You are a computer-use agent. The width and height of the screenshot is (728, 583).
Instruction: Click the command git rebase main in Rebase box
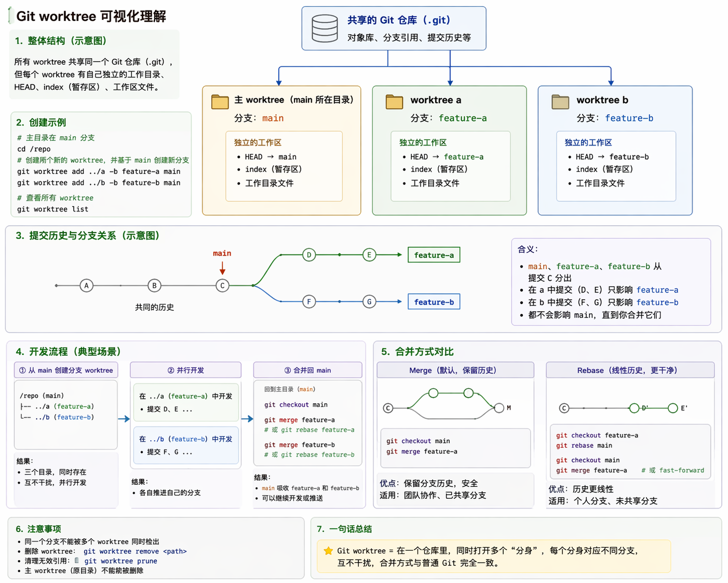click(x=584, y=445)
